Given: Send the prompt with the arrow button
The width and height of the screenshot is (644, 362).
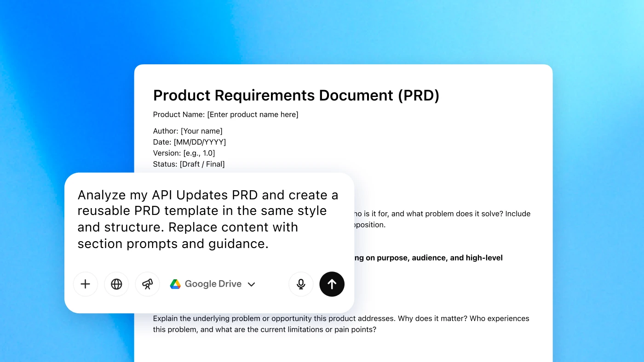Looking at the screenshot, I should [332, 284].
